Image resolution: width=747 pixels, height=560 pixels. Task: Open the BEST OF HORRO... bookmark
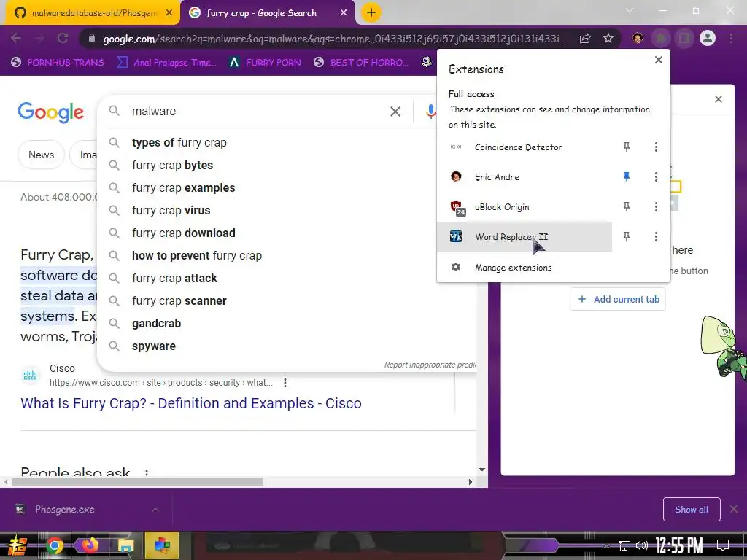(361, 63)
